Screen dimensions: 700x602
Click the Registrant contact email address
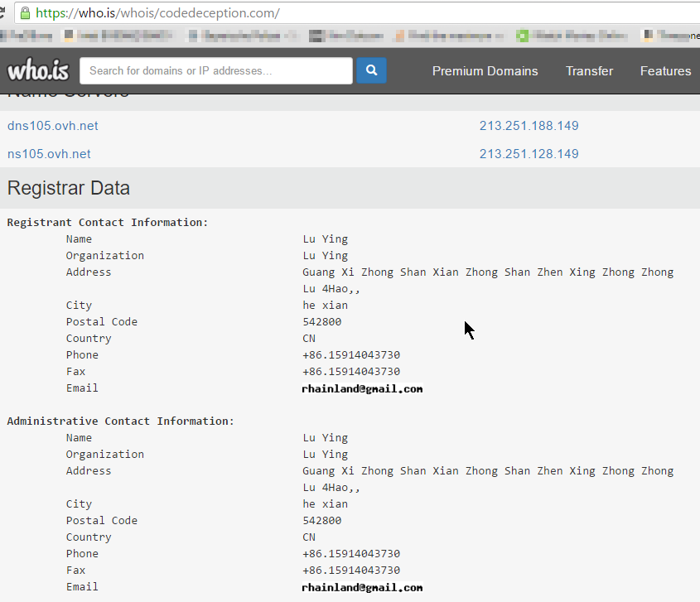[x=362, y=388]
